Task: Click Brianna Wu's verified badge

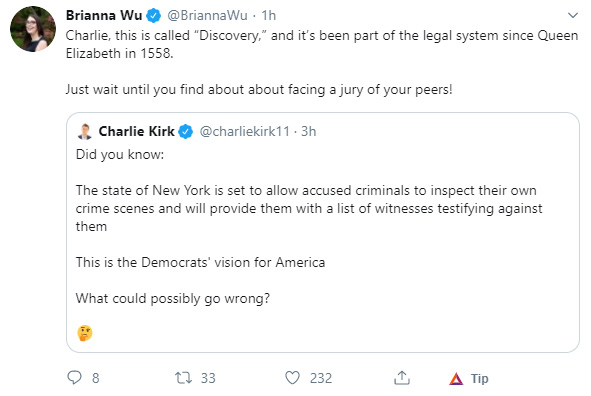Action: pyautogui.click(x=153, y=16)
